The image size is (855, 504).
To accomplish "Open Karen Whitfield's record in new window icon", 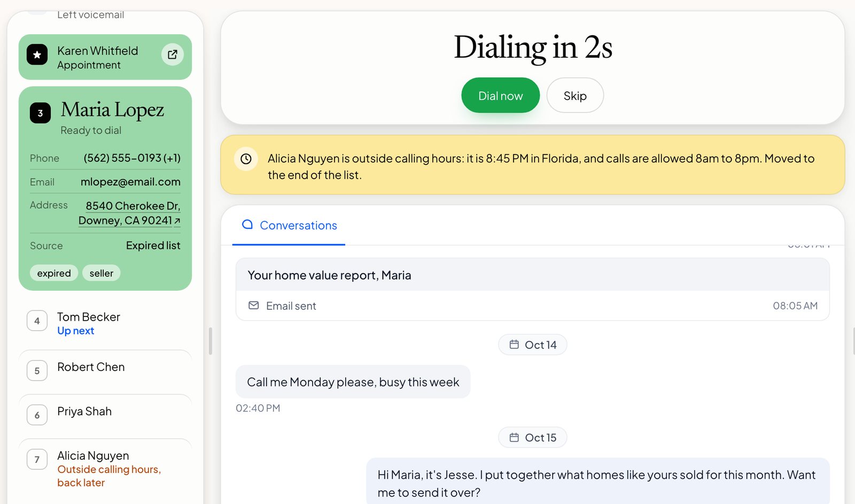I will 173,55.
